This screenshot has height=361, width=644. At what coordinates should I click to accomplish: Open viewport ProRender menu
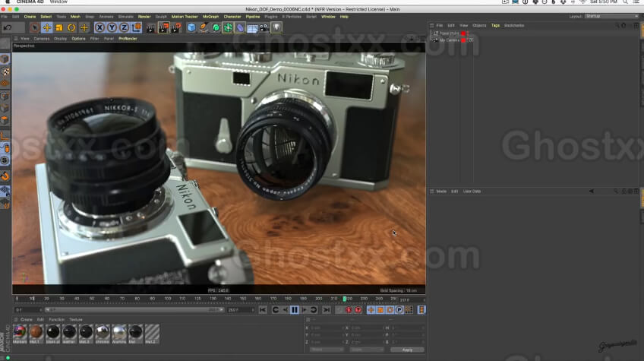click(128, 39)
